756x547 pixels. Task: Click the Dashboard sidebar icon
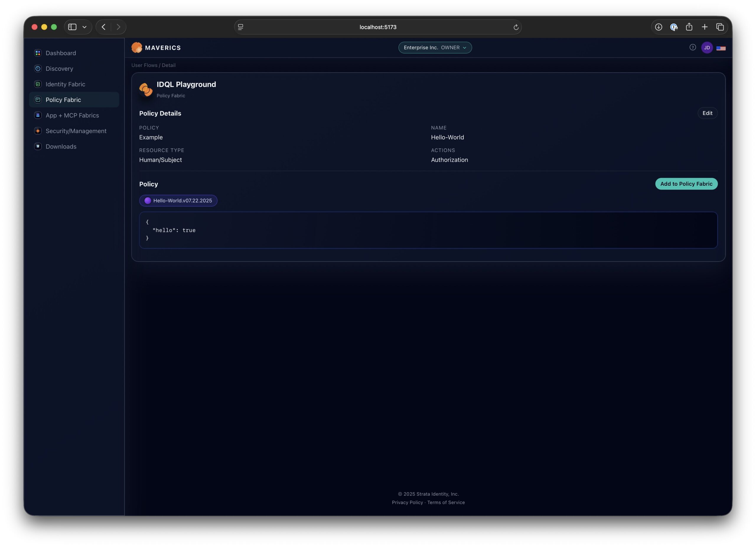[x=38, y=53]
